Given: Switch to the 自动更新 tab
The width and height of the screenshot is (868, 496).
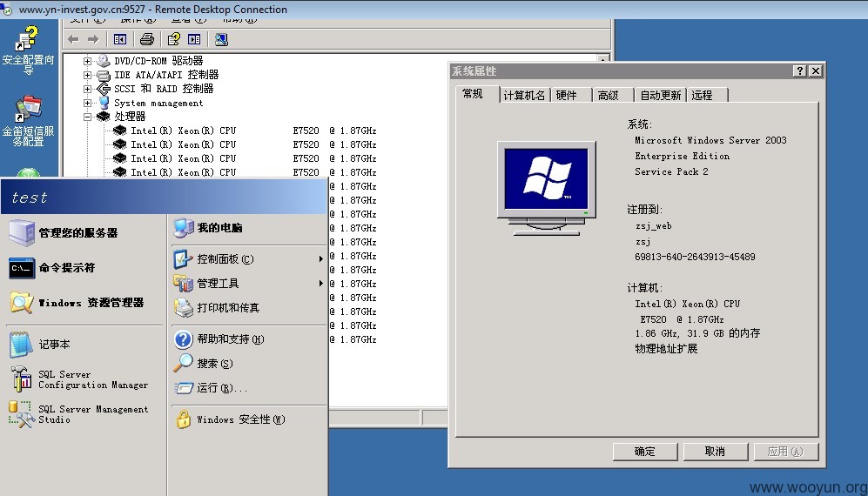Looking at the screenshot, I should pyautogui.click(x=661, y=95).
